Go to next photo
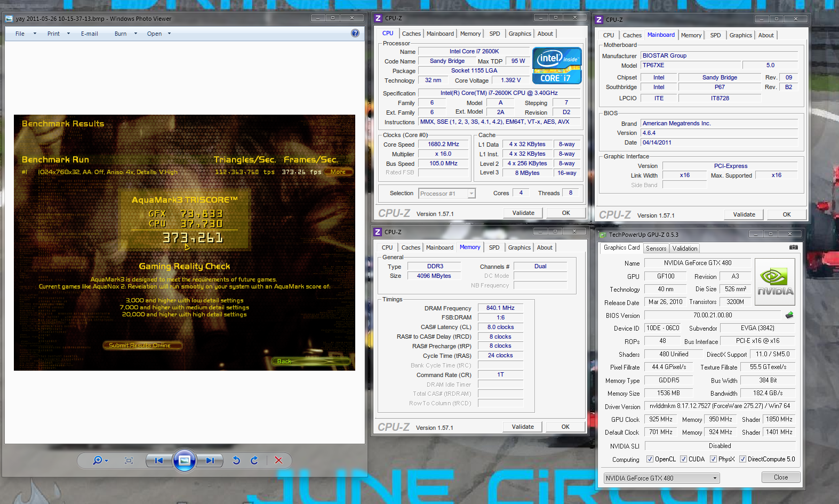The image size is (839, 504). point(210,460)
